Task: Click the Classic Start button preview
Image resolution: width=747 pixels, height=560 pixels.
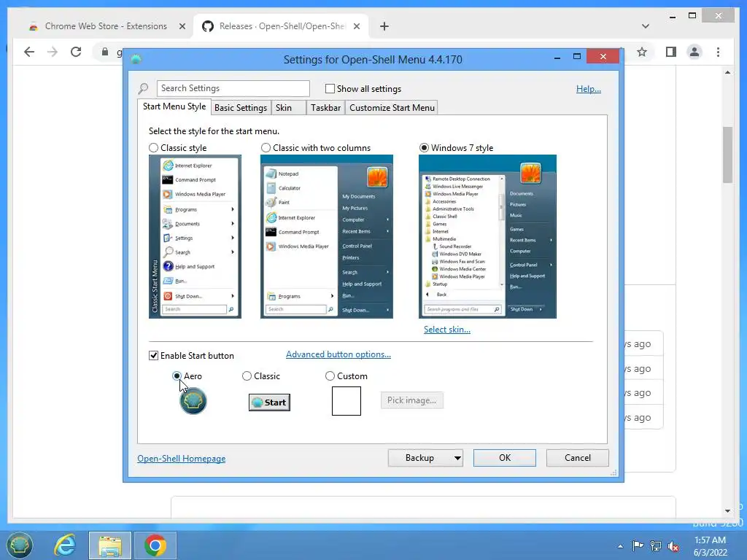Action: pyautogui.click(x=269, y=402)
